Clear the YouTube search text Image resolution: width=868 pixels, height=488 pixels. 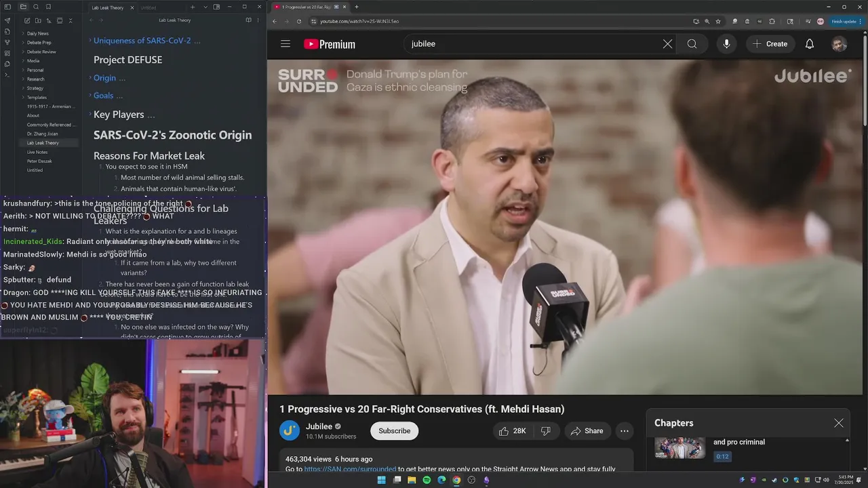667,44
